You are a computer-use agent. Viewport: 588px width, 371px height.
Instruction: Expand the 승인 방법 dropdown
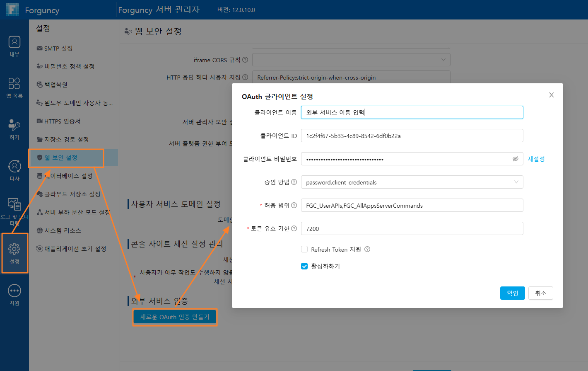(x=412, y=182)
